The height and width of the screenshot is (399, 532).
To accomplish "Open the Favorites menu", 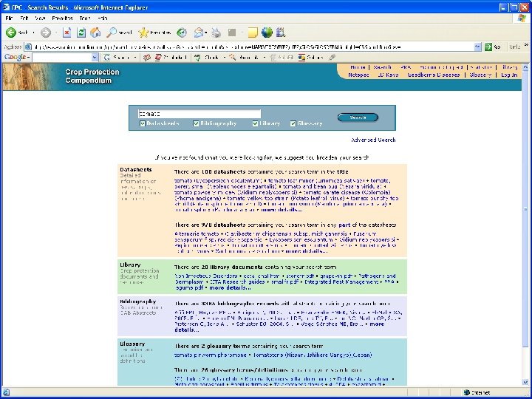I will click(62, 18).
